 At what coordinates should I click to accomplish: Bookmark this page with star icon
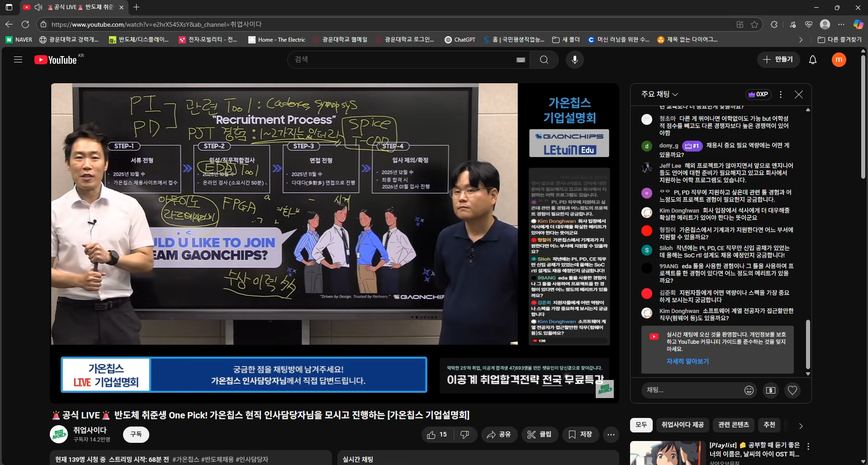click(754, 24)
